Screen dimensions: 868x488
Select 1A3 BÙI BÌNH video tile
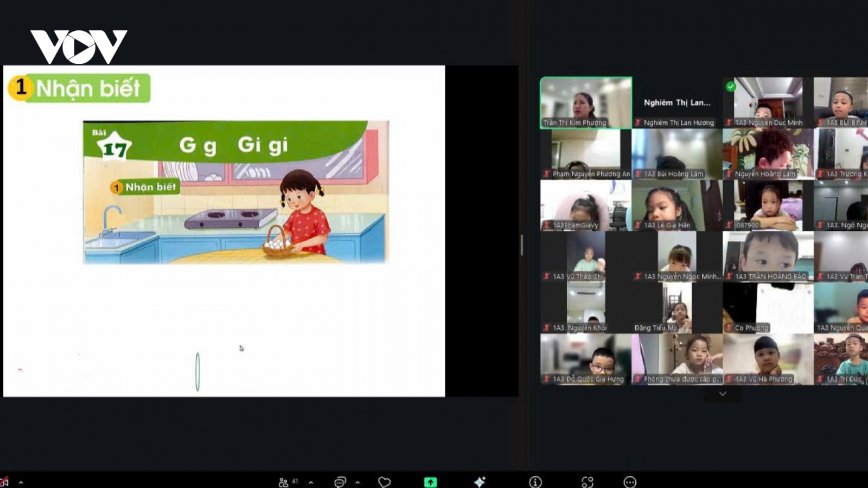pyautogui.click(x=841, y=102)
